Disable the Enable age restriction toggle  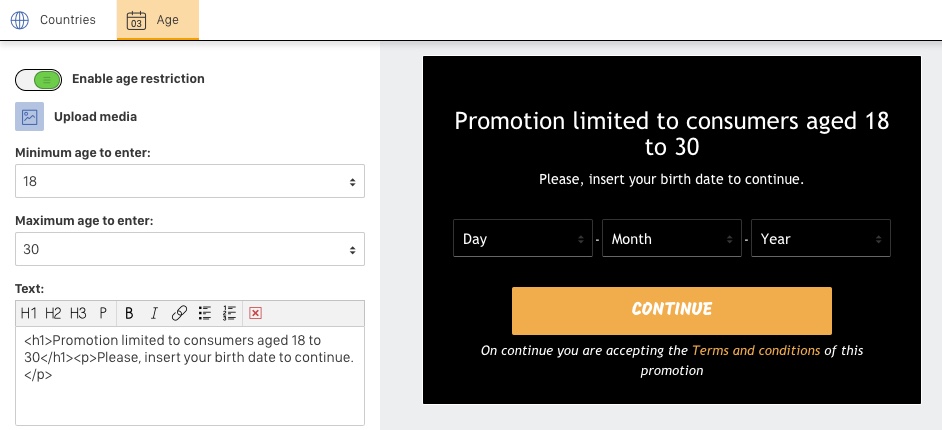[38, 79]
